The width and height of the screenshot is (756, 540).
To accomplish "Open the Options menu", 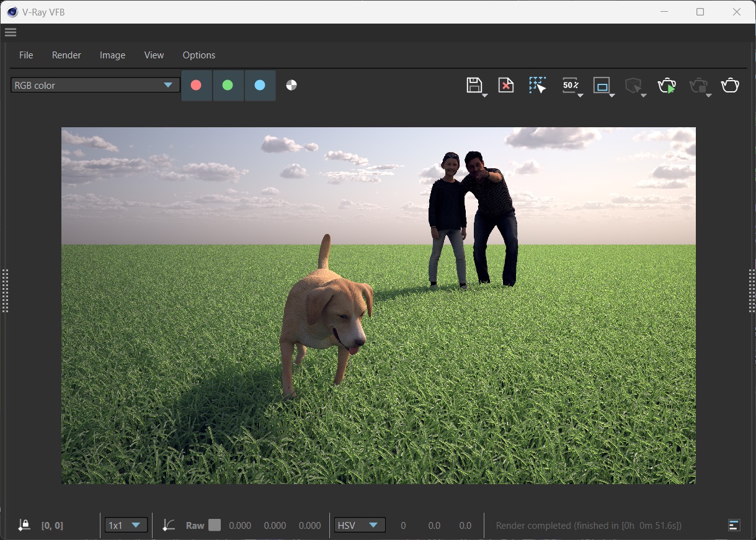I will tap(198, 55).
